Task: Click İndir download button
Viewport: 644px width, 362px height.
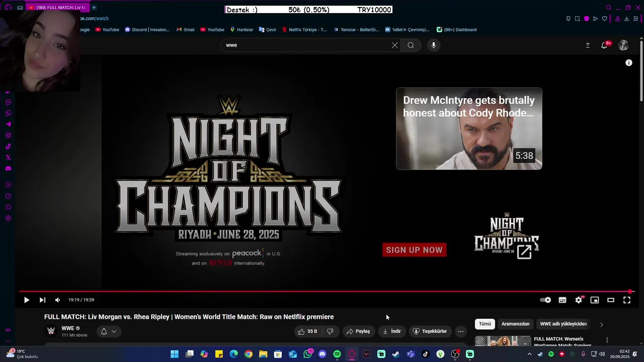Action: pyautogui.click(x=392, y=331)
